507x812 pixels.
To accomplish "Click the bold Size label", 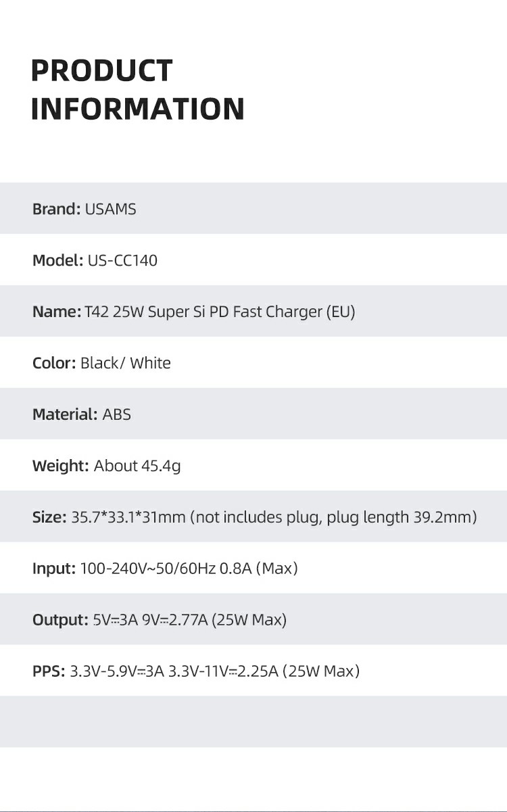I will click(x=49, y=517).
